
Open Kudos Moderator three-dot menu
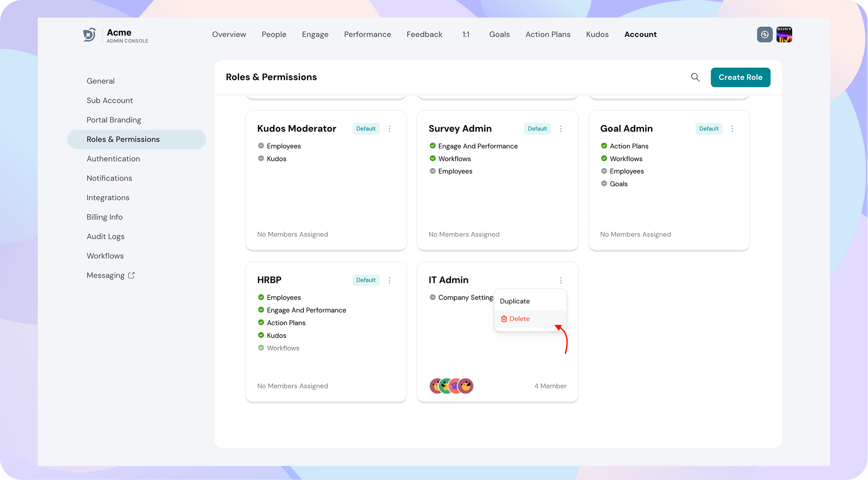pyautogui.click(x=390, y=129)
